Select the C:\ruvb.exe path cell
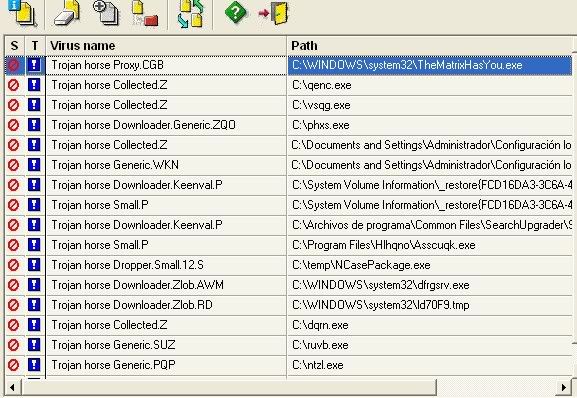The image size is (577, 398). 430,345
